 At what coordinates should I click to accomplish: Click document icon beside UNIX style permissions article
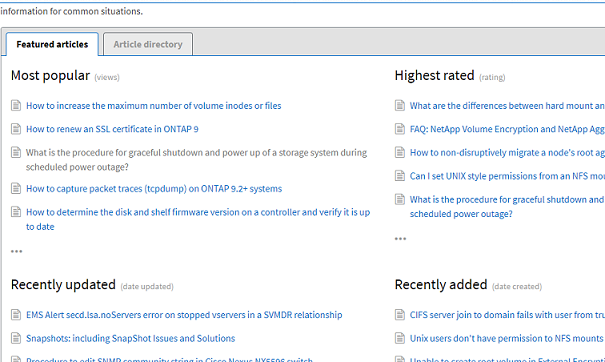coord(400,176)
